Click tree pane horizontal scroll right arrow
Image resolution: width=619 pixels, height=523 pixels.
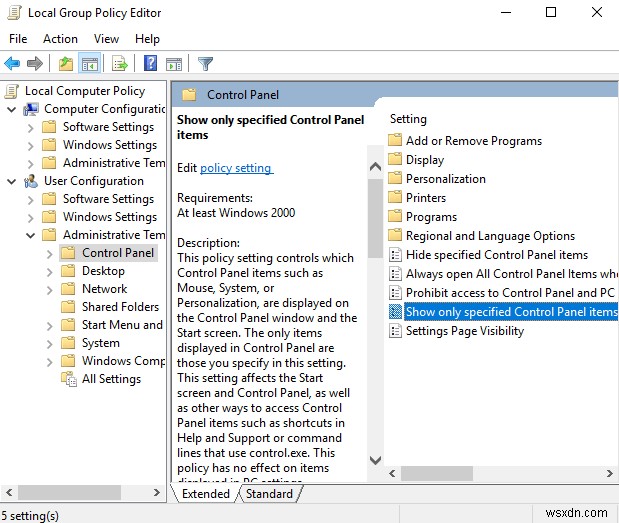[x=157, y=492]
